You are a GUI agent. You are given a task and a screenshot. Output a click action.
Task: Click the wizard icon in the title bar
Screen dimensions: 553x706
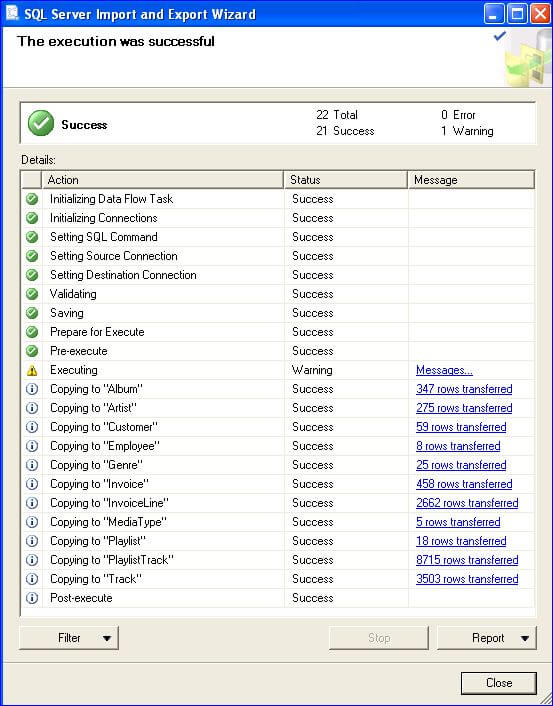point(12,14)
